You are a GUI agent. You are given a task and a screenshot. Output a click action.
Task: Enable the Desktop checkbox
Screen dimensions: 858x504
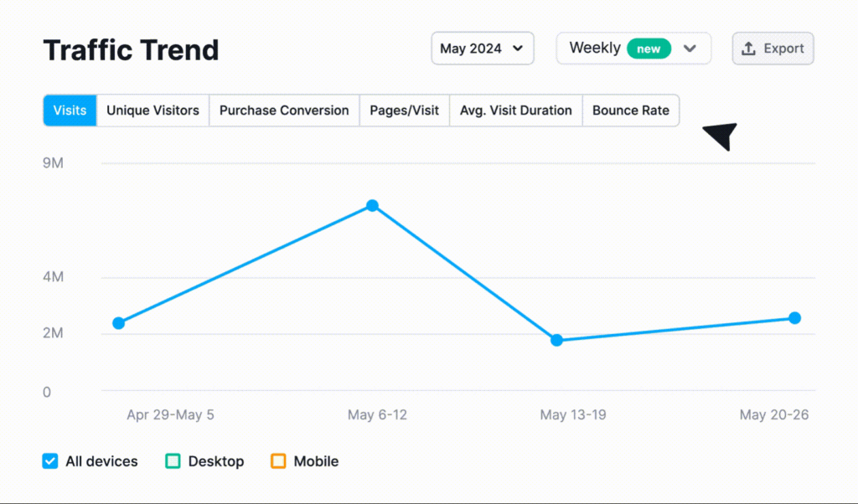point(173,461)
